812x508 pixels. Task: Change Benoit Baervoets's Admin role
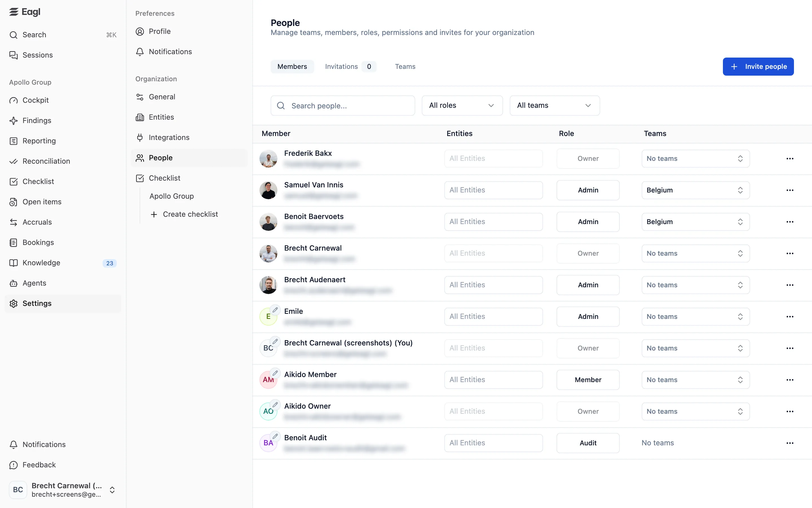[588, 222]
